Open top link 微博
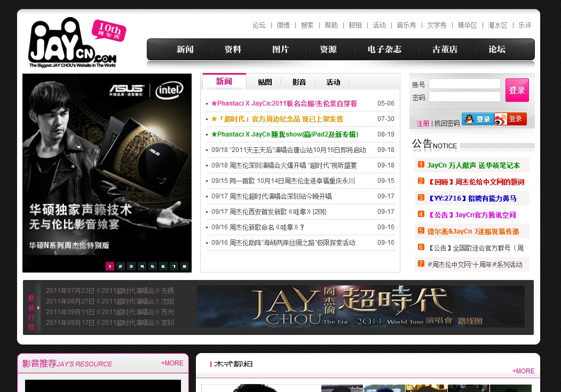Screen dimensions: 561x392 click(283, 25)
